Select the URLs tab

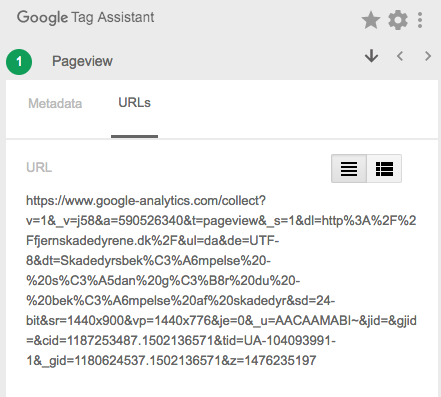(134, 103)
